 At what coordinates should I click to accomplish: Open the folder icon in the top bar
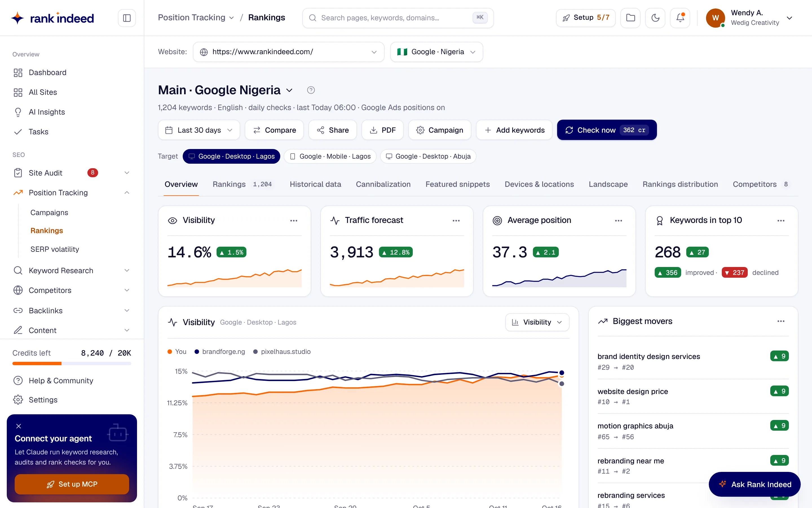point(630,18)
